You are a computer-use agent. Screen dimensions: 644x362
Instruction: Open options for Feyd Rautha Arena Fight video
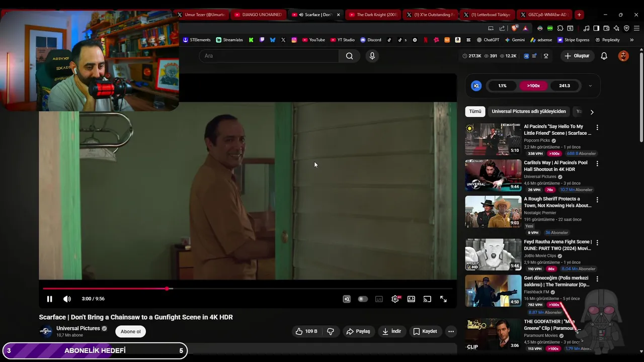tap(597, 243)
